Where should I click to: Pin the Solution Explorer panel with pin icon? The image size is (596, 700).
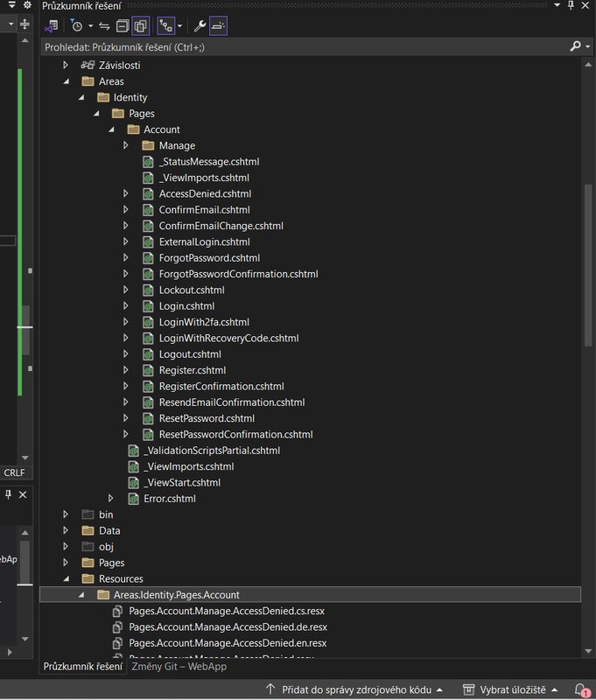pyautogui.click(x=571, y=5)
